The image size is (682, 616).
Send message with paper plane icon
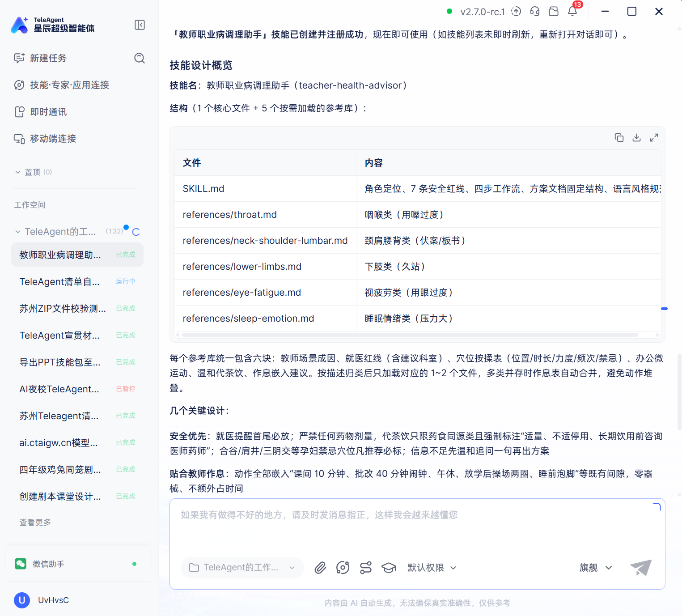pos(641,568)
